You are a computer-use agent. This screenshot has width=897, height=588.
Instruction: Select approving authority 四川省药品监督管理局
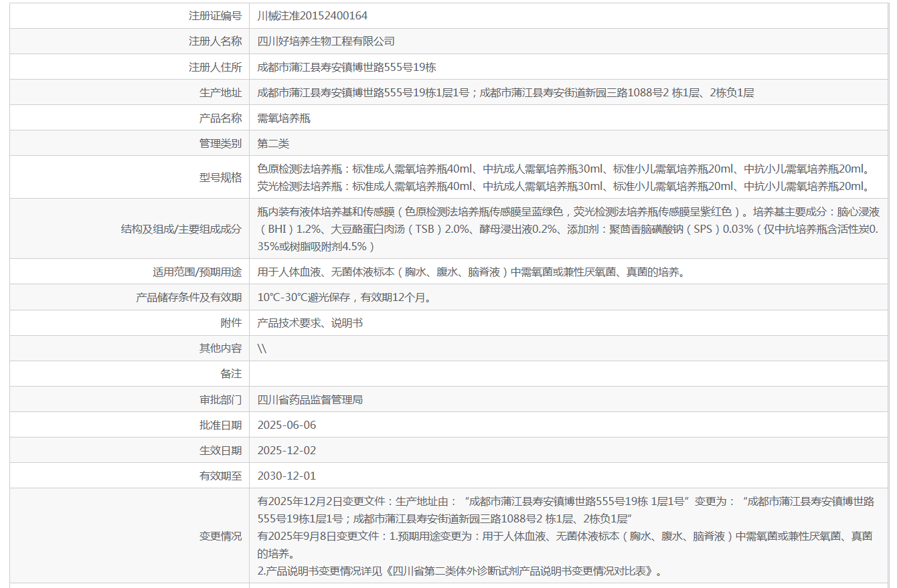coord(310,399)
